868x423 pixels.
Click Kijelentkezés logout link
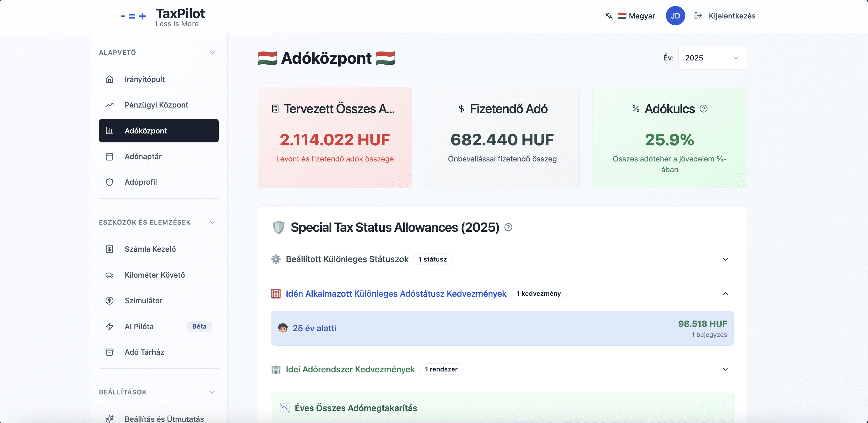pos(732,16)
